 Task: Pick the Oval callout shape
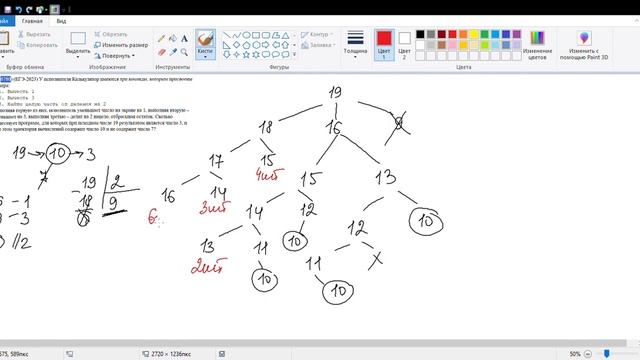click(x=276, y=54)
